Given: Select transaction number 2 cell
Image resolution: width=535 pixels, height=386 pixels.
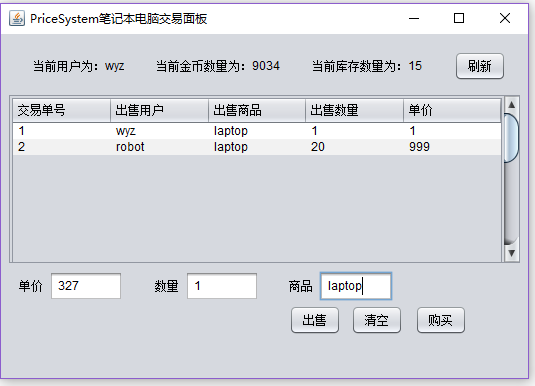Looking at the screenshot, I should coord(62,147).
